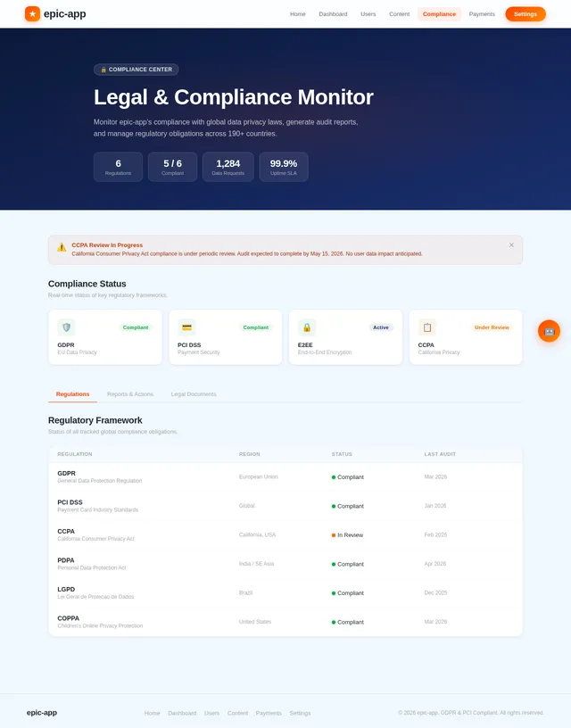Select the Regulations tab
571x728 pixels.
coord(72,394)
